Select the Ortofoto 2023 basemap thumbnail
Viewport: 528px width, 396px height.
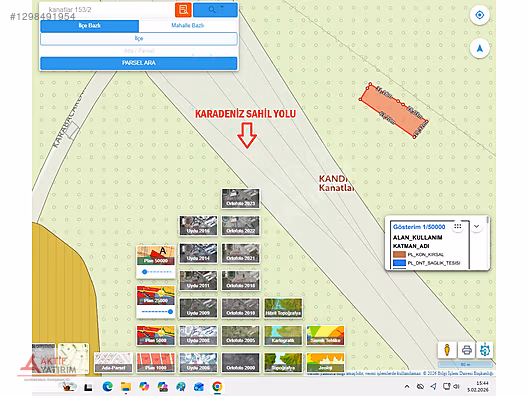(240, 198)
